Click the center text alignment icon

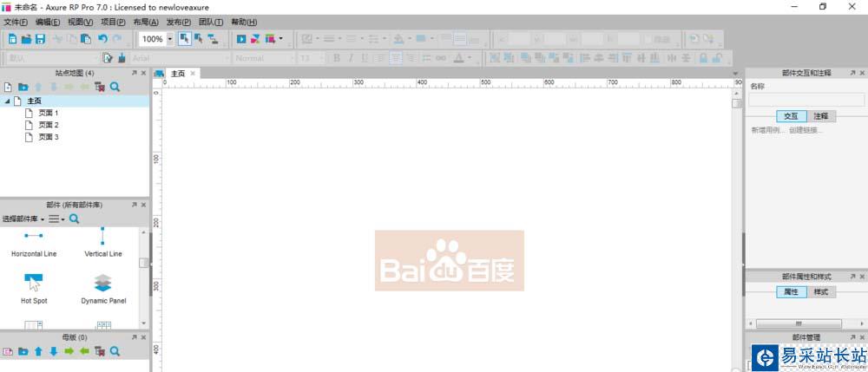click(x=396, y=58)
